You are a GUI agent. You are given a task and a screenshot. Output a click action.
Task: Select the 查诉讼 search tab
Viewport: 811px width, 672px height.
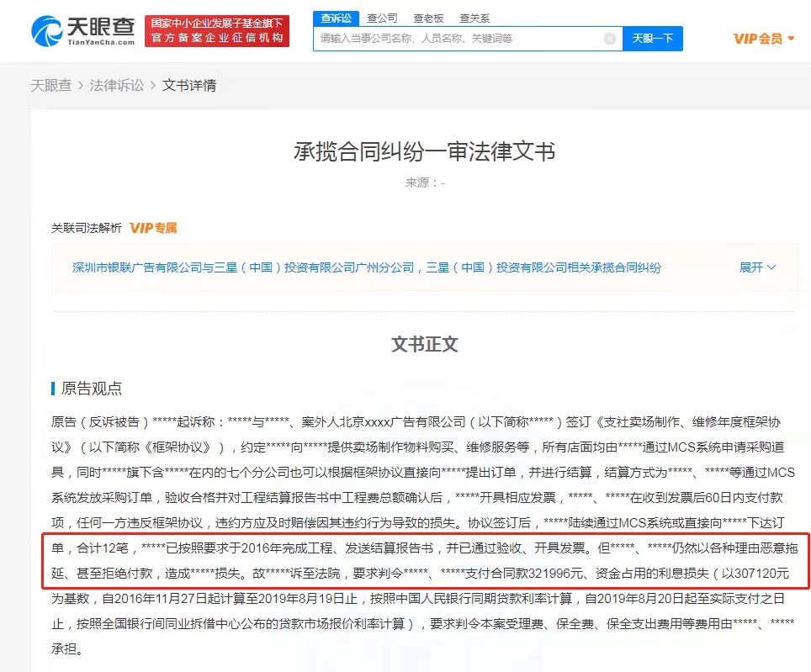tap(336, 19)
